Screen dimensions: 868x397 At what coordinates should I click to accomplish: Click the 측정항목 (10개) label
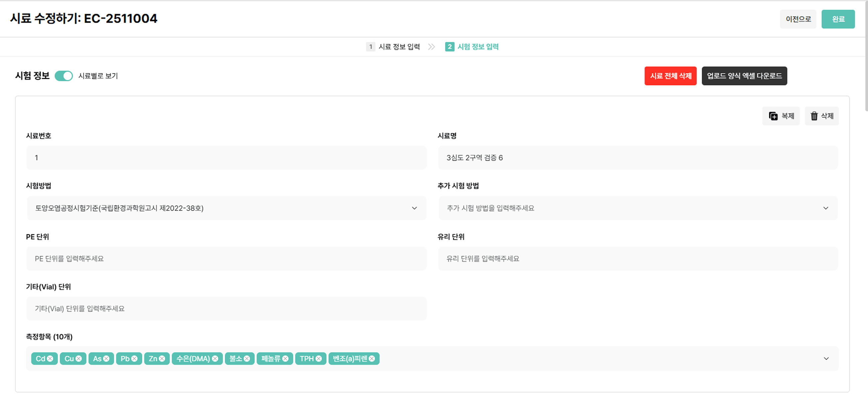tap(49, 337)
